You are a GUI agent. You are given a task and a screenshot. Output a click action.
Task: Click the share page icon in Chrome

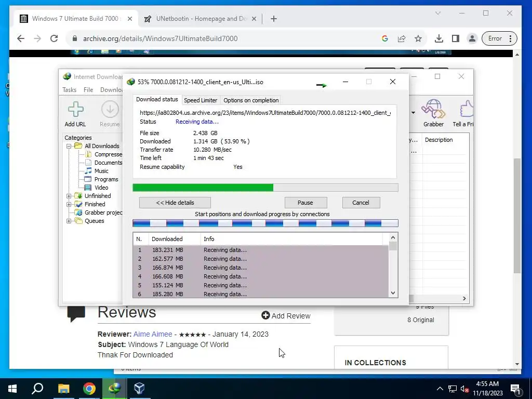pyautogui.click(x=402, y=38)
